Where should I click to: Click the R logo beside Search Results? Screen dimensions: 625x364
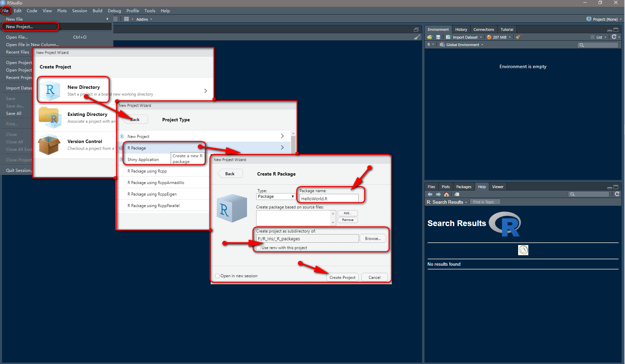505,224
